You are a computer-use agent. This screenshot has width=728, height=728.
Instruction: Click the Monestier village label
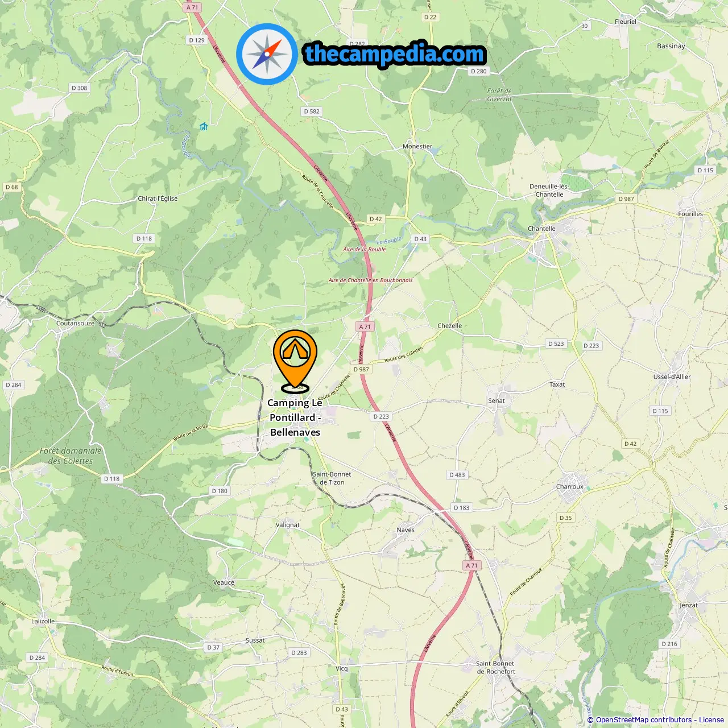click(x=417, y=147)
